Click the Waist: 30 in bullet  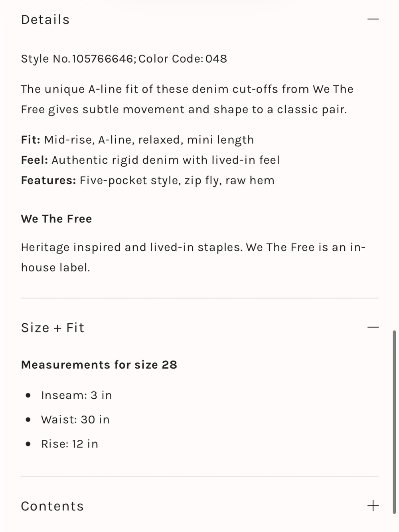pos(75,419)
